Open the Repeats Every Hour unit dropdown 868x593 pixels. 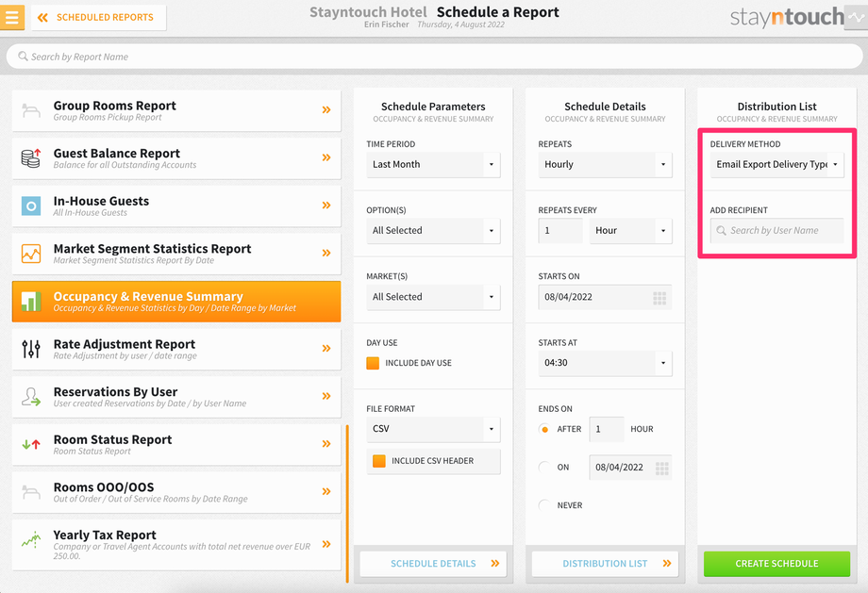pyautogui.click(x=630, y=231)
